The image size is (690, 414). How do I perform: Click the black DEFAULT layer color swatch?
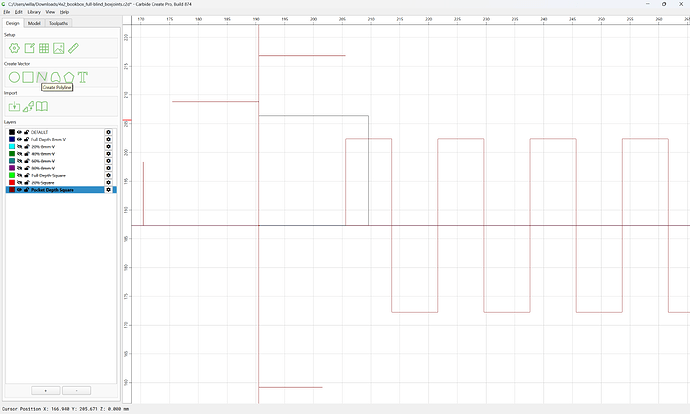12,132
